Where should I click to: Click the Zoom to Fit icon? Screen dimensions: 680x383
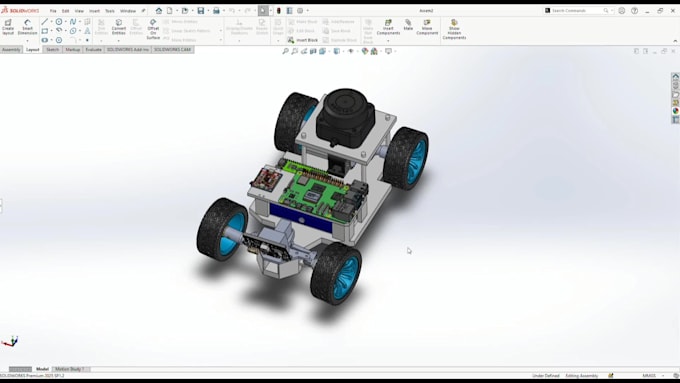pyautogui.click(x=285, y=51)
